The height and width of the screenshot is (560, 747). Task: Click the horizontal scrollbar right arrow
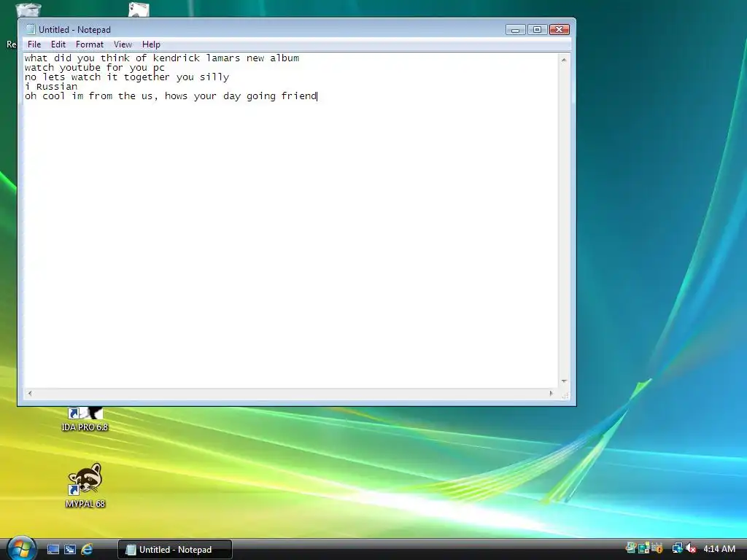551,393
